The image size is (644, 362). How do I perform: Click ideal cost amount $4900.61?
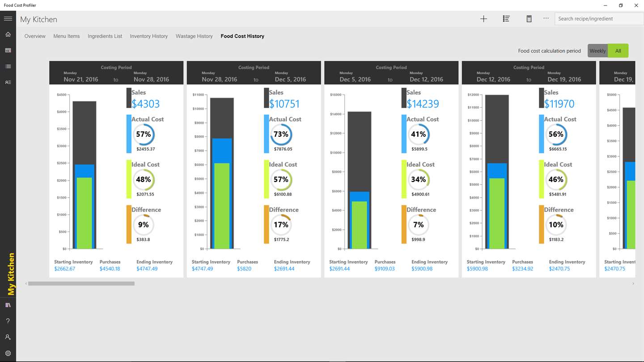[420, 194]
